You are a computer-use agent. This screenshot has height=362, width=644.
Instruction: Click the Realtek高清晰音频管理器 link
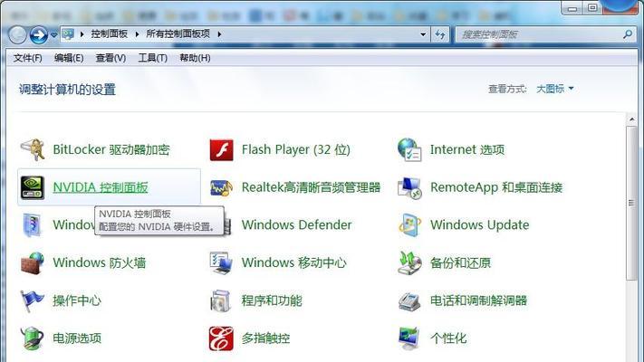pyautogui.click(x=311, y=187)
